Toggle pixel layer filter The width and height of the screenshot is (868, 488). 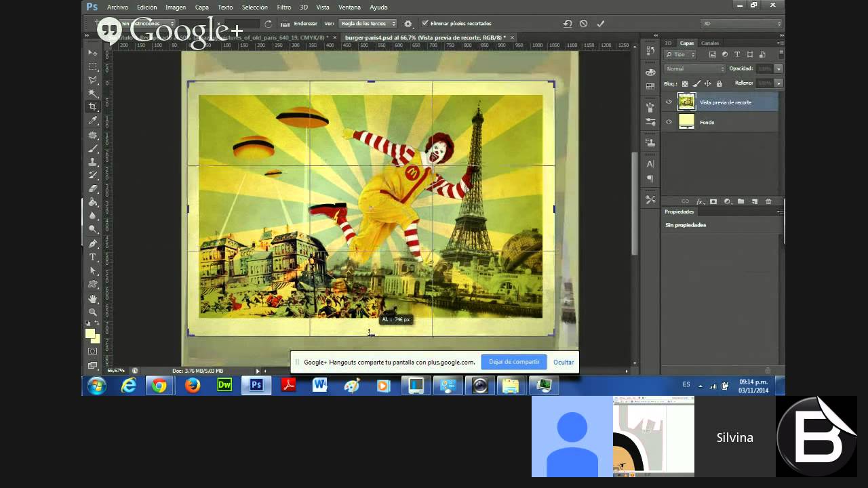tap(712, 54)
